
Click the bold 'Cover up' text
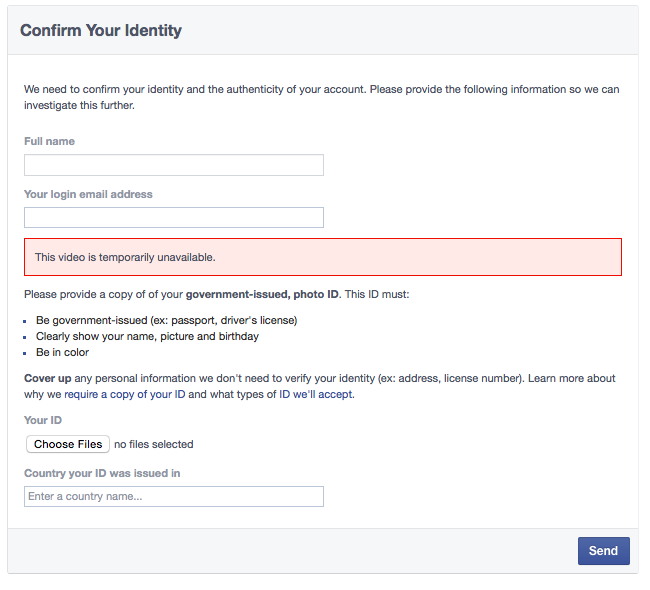(48, 378)
